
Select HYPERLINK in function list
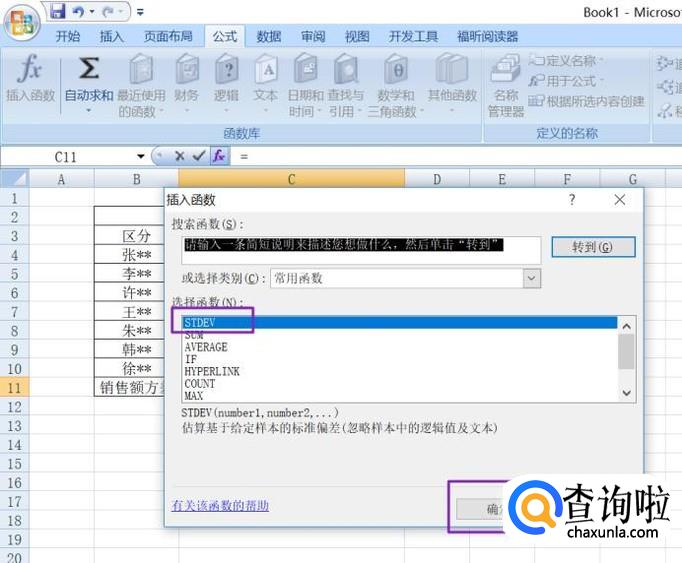pyautogui.click(x=399, y=372)
